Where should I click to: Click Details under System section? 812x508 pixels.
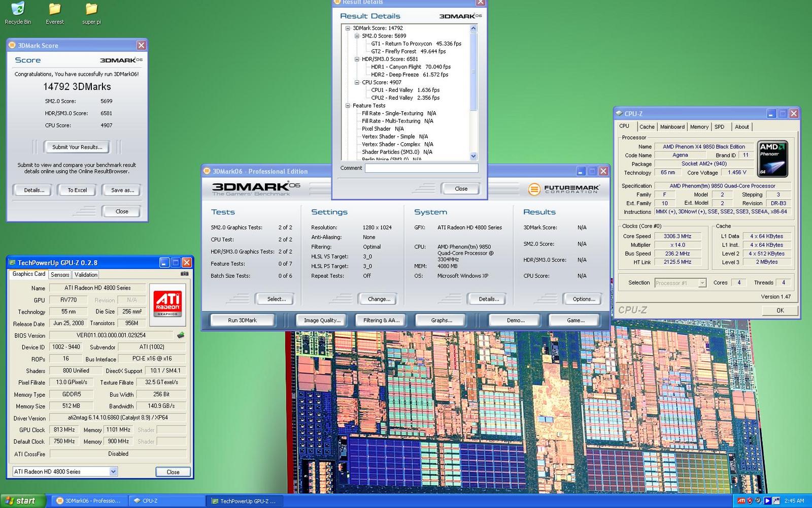click(x=488, y=299)
